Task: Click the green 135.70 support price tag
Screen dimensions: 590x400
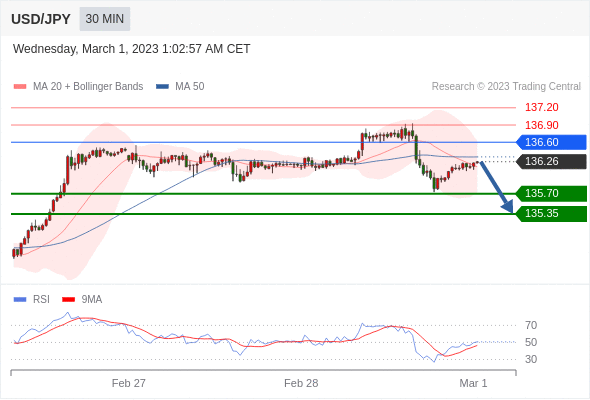Action: click(551, 193)
